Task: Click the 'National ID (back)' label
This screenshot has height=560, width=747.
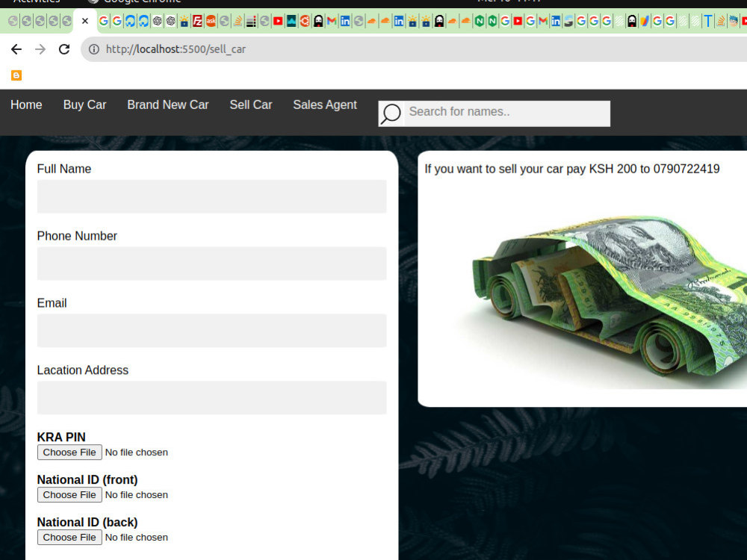Action: [87, 523]
